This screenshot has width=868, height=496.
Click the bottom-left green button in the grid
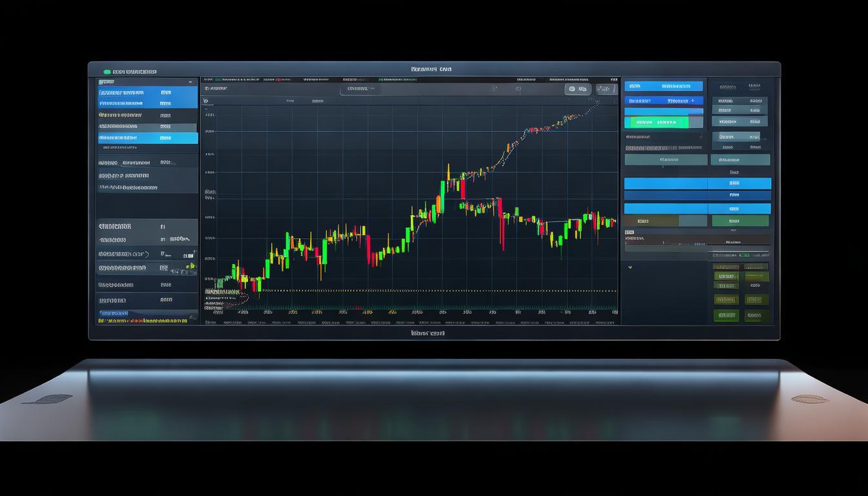(726, 316)
